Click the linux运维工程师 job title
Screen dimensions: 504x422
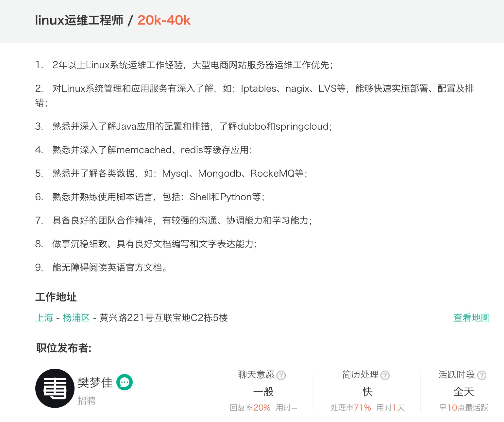79,20
